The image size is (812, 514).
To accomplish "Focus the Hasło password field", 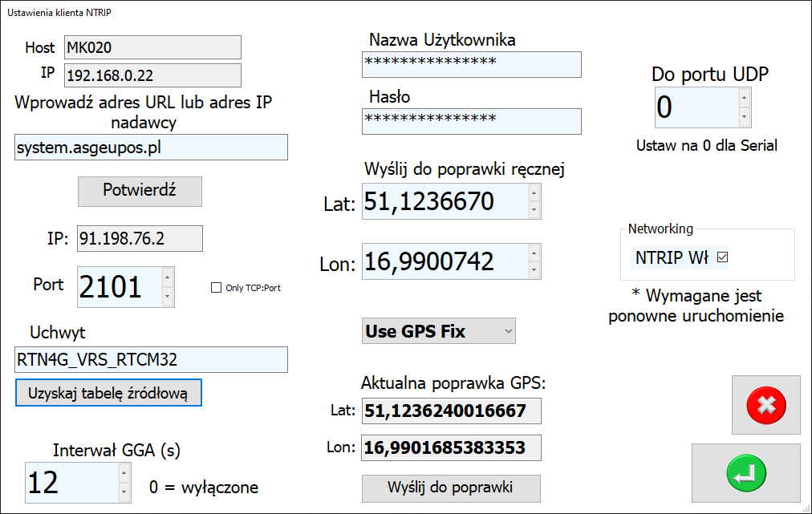I will [471, 121].
